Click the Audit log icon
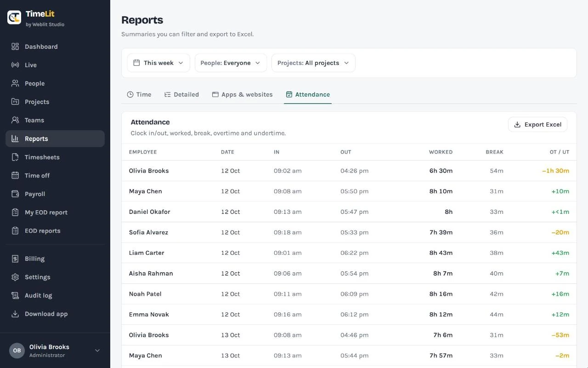The height and width of the screenshot is (368, 588). click(x=15, y=295)
